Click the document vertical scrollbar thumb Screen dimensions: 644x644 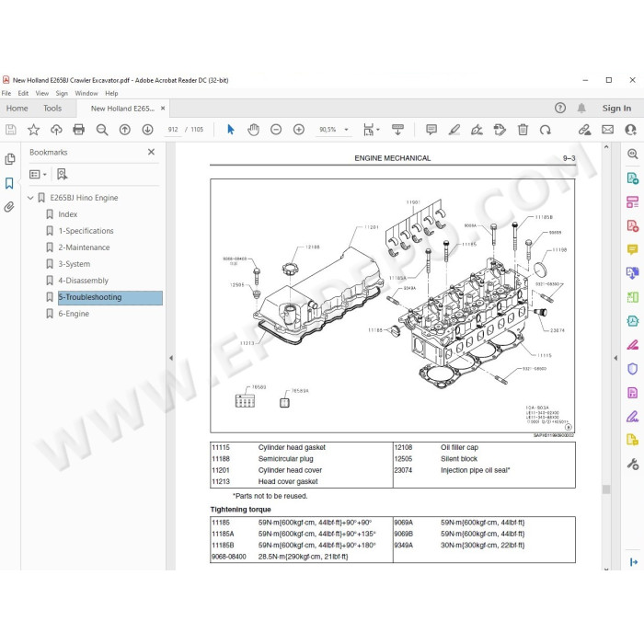[x=606, y=489]
